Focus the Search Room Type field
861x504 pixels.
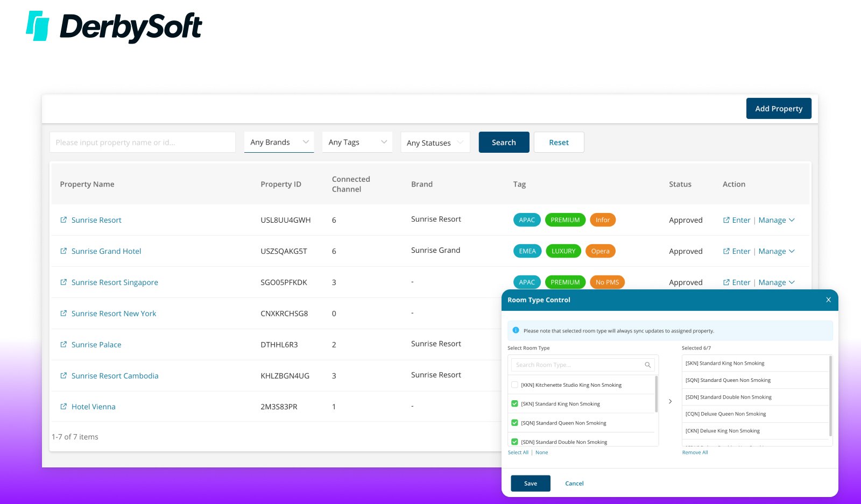pos(583,365)
